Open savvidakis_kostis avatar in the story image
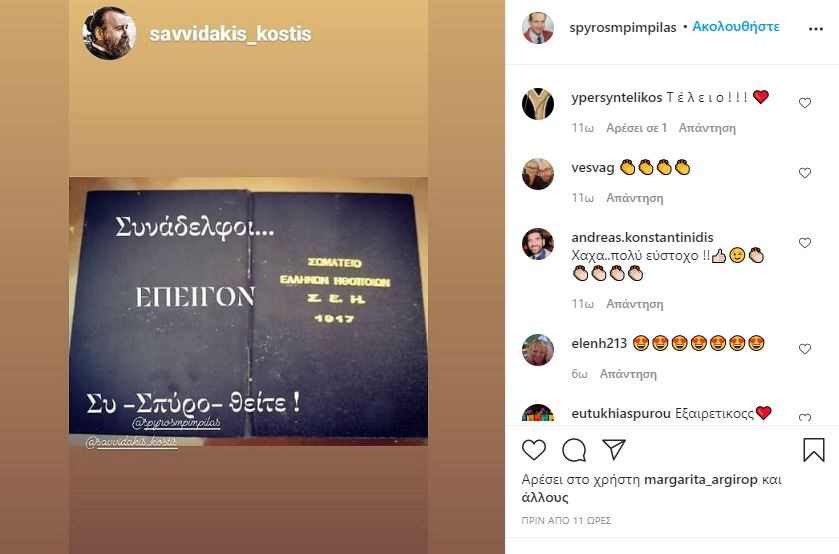Viewport: 839px width, 554px height. 109,33
